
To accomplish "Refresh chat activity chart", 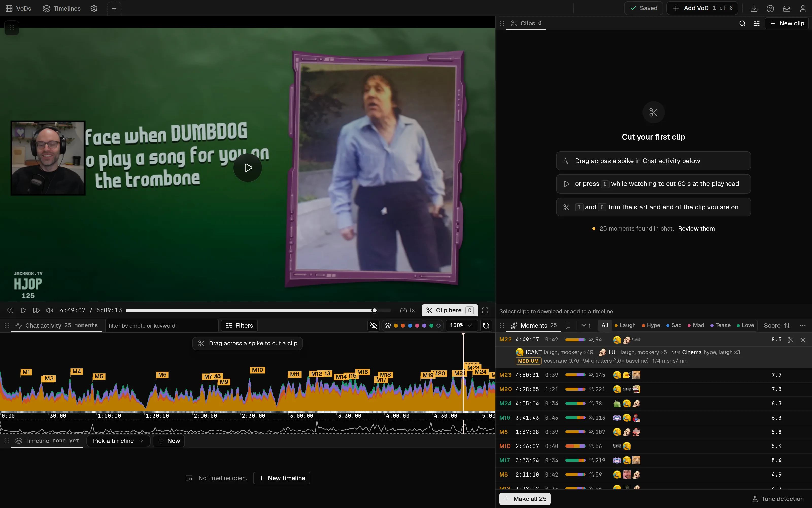I will pos(486,326).
